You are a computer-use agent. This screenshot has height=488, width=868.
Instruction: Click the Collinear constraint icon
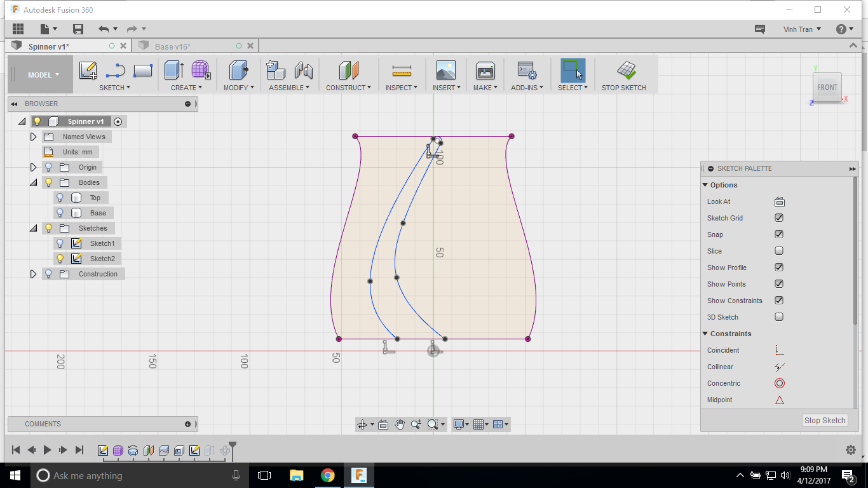coord(780,367)
